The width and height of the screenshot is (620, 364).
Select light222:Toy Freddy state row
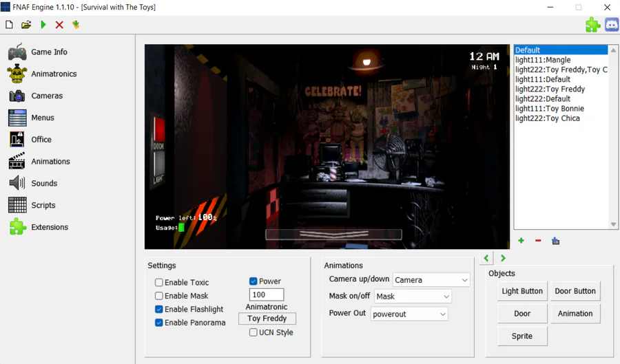point(561,89)
